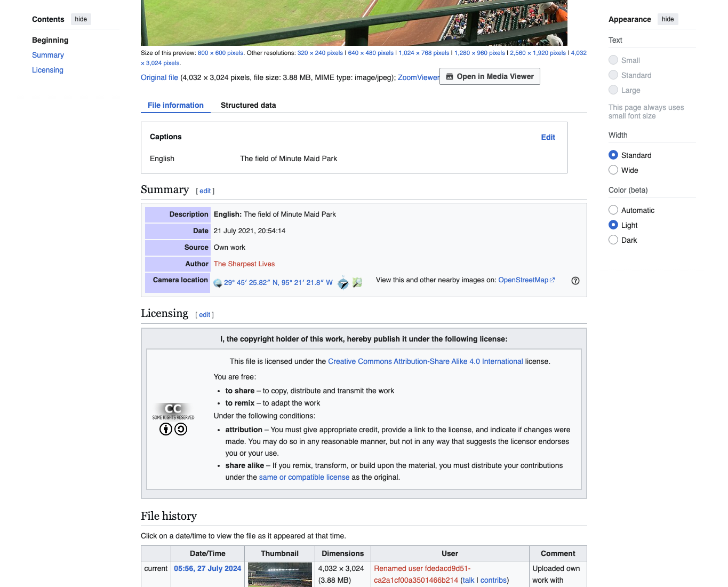
Task: Edit the captions box
Action: tap(548, 137)
